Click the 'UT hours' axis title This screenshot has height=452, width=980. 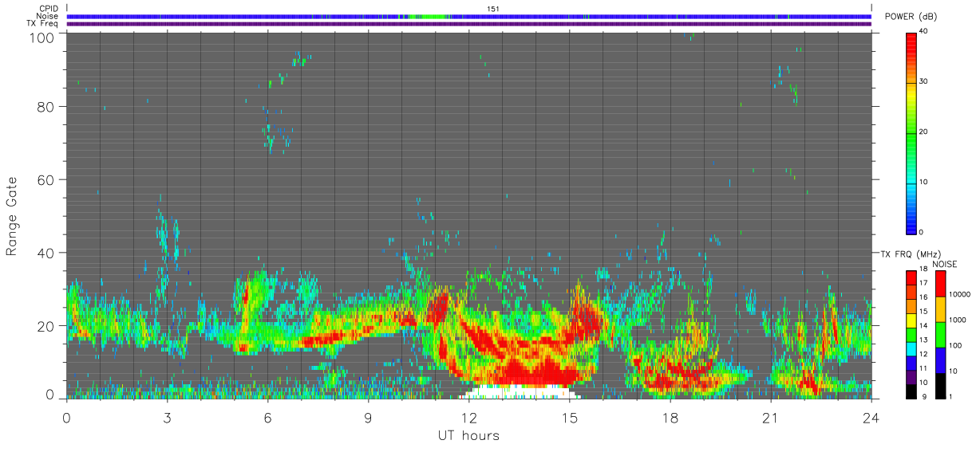pyautogui.click(x=468, y=436)
